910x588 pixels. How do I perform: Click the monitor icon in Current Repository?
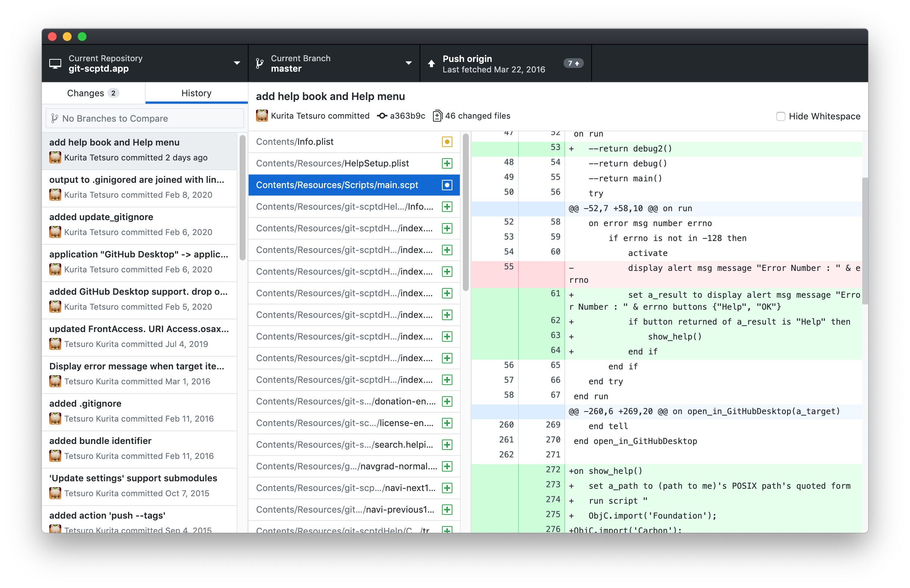click(x=55, y=63)
